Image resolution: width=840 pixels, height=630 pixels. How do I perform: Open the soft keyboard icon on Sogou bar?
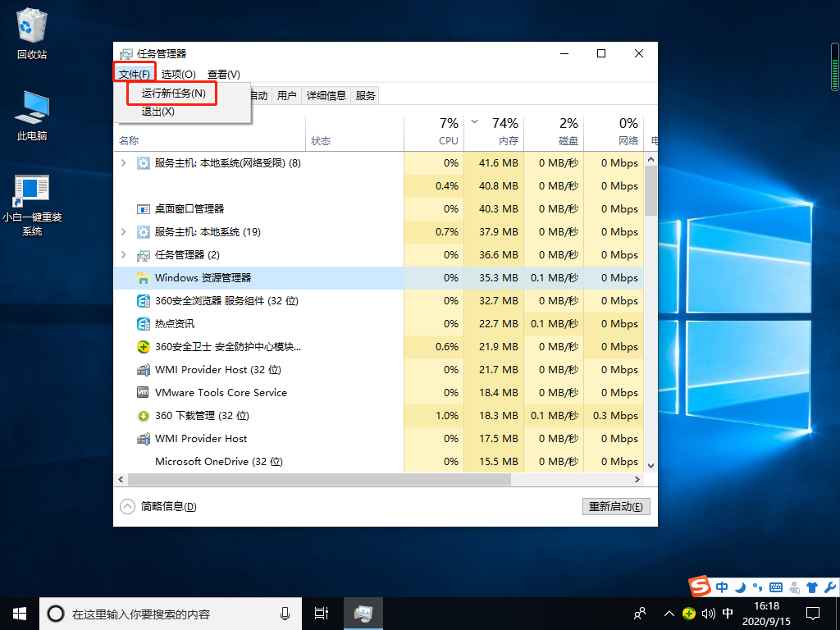click(774, 587)
